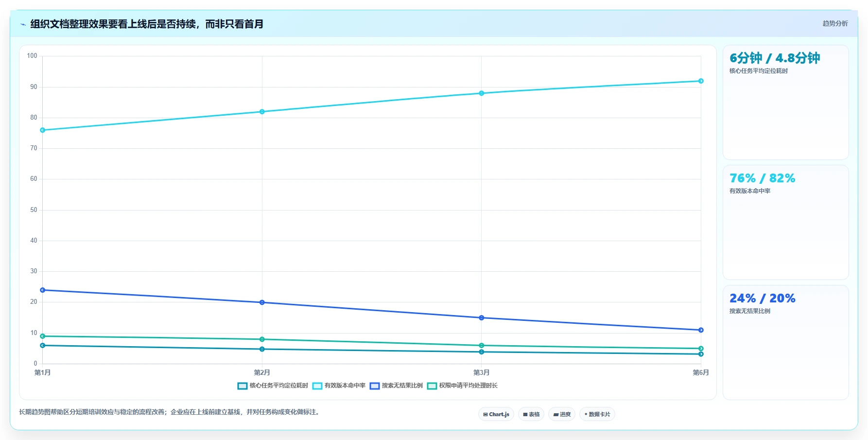
Task: Click the 有效版本命中率 data point at 第2月
Action: tap(262, 112)
